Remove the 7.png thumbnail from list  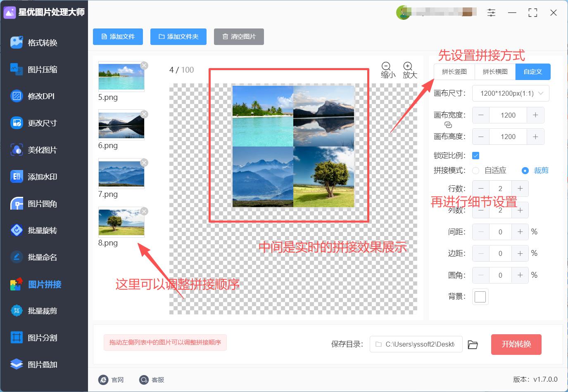[144, 163]
